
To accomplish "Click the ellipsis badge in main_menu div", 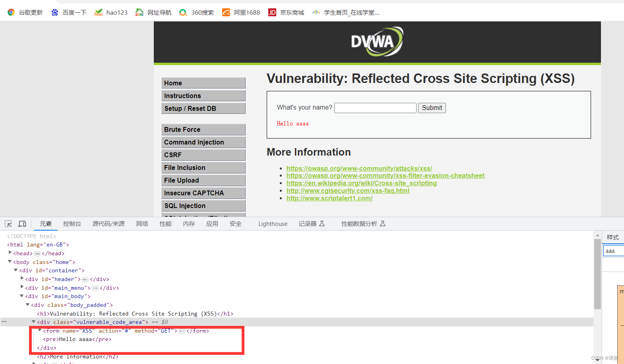I will click(x=95, y=288).
